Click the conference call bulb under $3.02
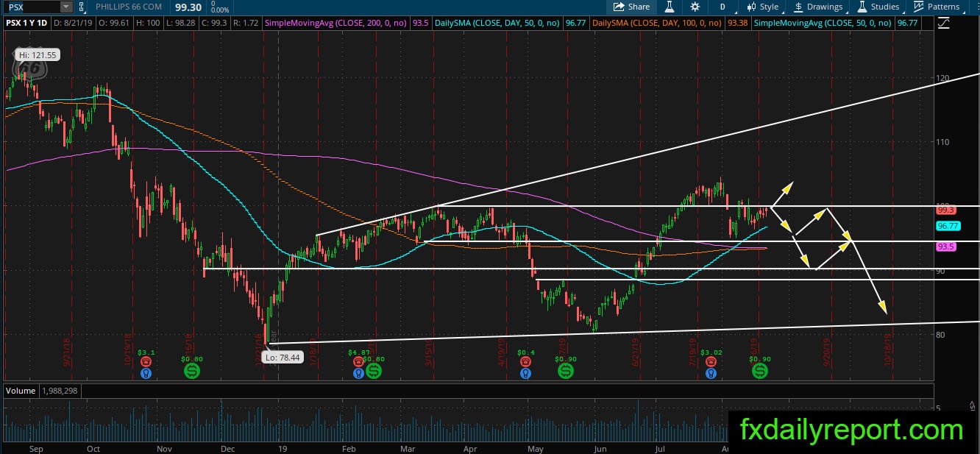 pos(711,372)
